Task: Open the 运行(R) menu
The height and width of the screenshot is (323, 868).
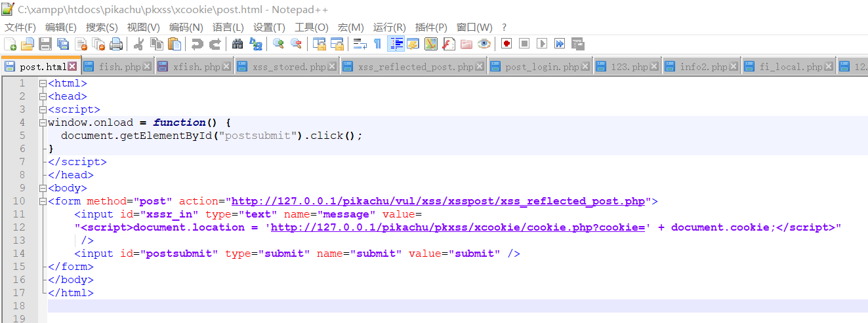Action: point(389,27)
